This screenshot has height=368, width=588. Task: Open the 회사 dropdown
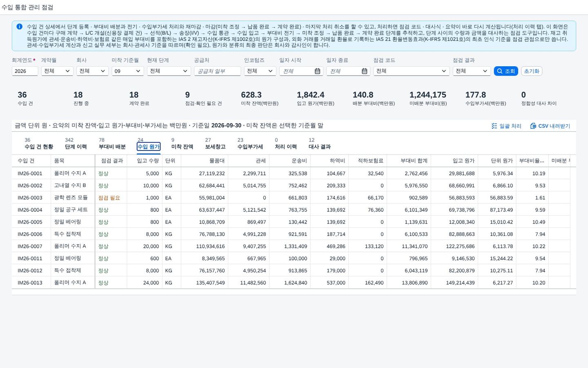click(92, 71)
